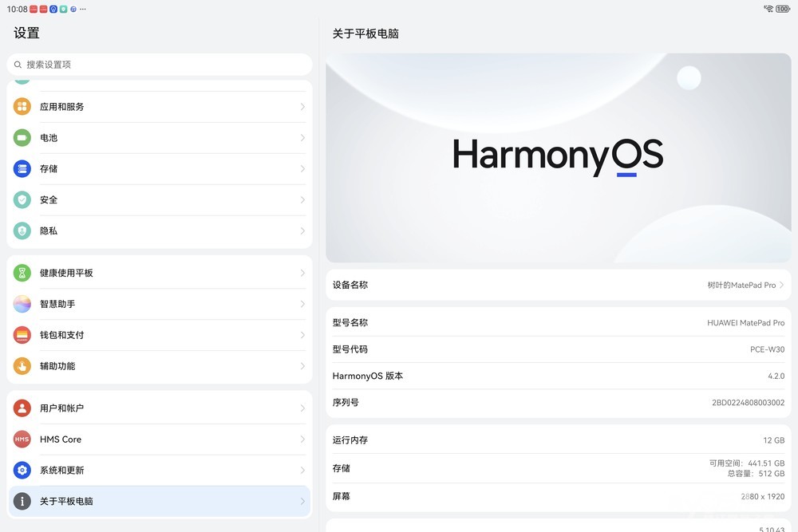The image size is (798, 532).
Task: Tap the System and Updates gear icon
Action: 22,470
